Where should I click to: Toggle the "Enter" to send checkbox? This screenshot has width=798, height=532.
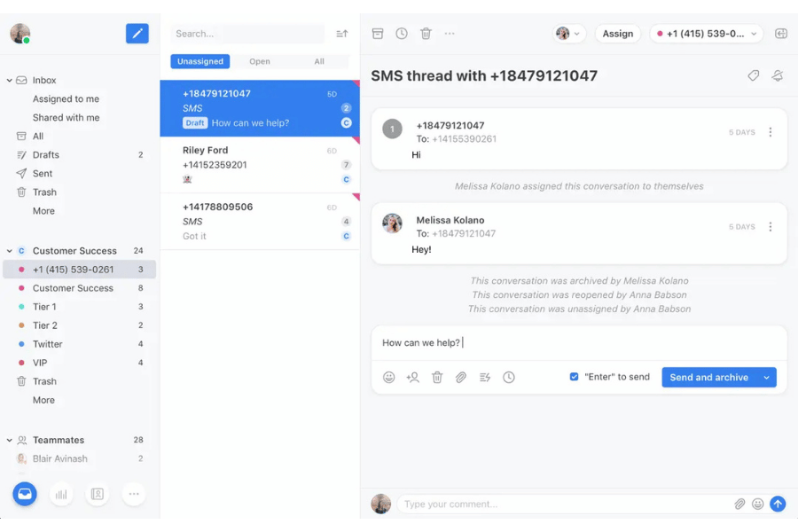tap(574, 377)
